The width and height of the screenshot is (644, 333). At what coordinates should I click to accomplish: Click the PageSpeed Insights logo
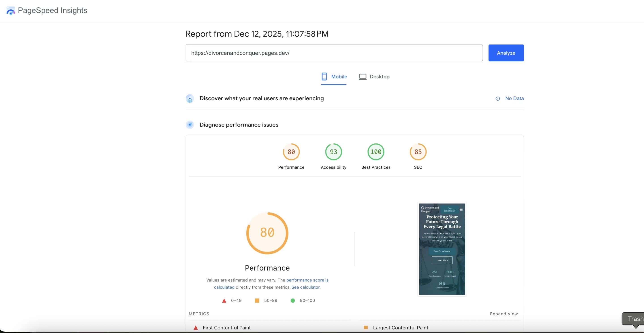point(11,11)
